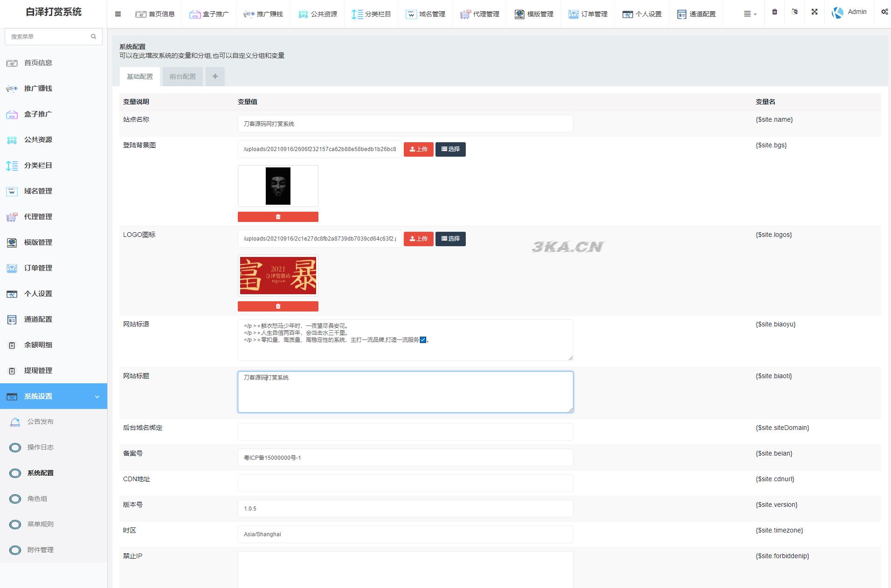Click the search magnifier in the menu search box
Viewport: 891px width, 588px height.
pos(93,36)
